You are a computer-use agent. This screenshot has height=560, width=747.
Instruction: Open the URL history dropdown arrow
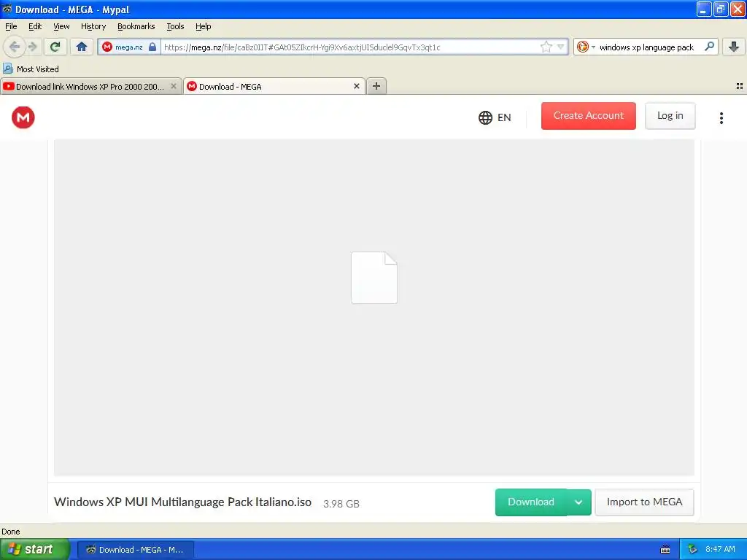point(561,47)
